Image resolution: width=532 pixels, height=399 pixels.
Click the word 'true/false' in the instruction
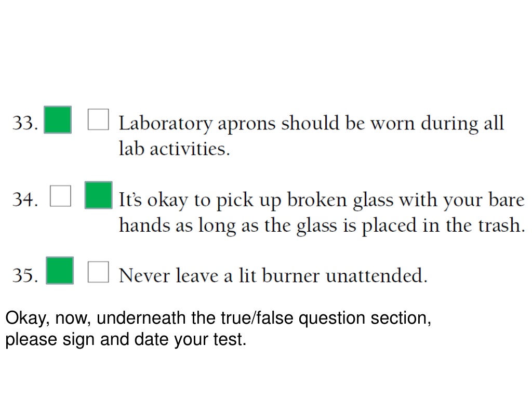pos(257,318)
